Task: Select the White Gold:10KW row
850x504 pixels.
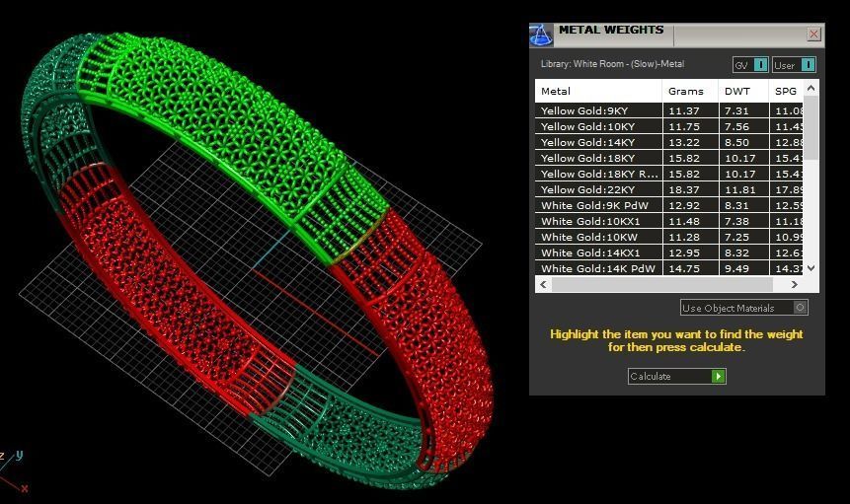Action: (x=669, y=237)
